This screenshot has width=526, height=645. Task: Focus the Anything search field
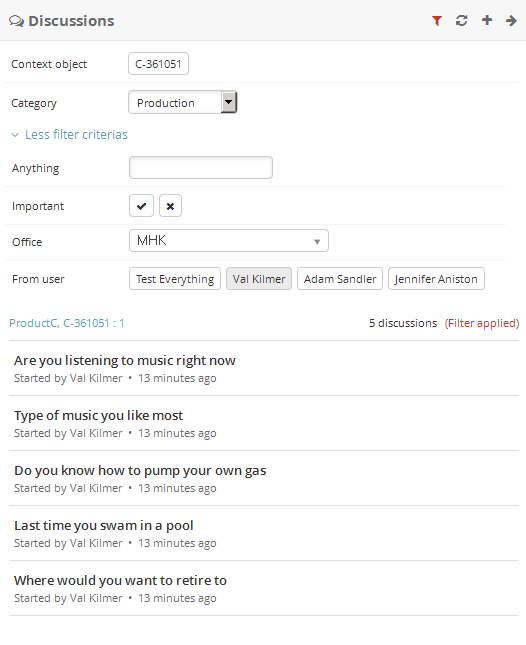point(201,167)
